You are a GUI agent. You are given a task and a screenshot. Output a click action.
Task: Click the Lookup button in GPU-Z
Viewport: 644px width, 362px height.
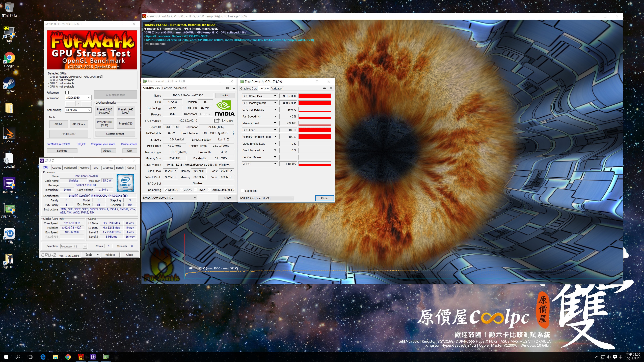click(x=225, y=95)
